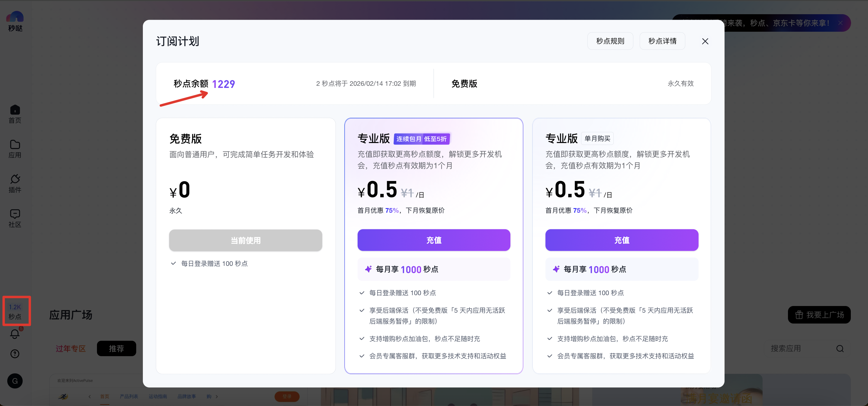This screenshot has width=868, height=406.
Task: Click the notification bell icon
Action: tap(15, 334)
